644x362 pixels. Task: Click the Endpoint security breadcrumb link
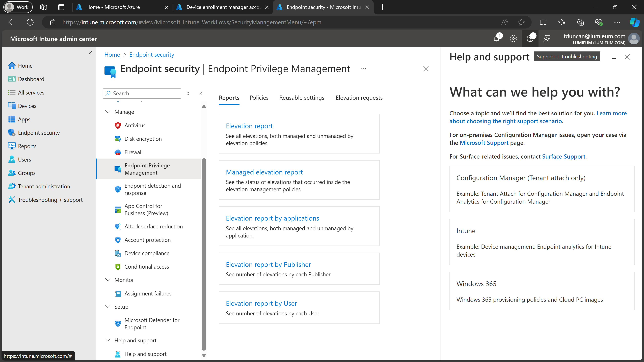click(151, 54)
